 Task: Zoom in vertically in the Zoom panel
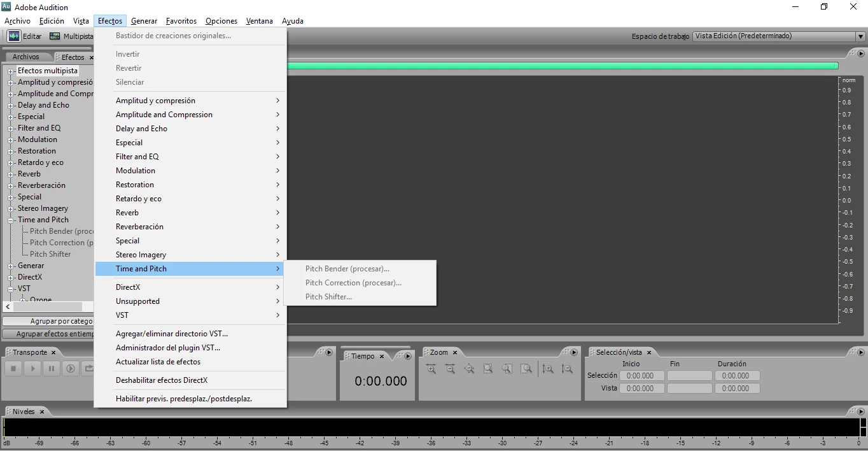548,368
